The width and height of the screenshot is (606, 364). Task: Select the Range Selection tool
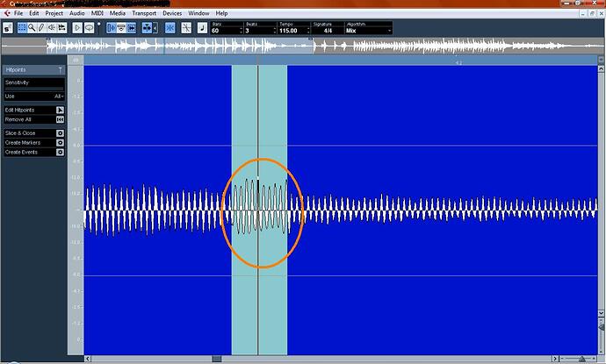[x=22, y=28]
